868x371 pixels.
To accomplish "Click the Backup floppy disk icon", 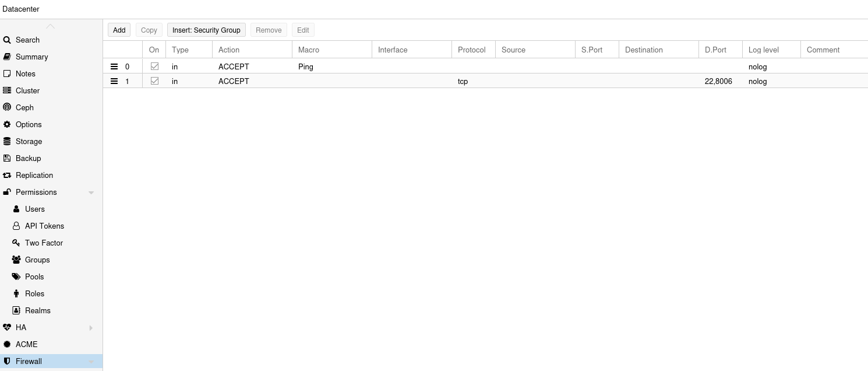I will [x=7, y=158].
